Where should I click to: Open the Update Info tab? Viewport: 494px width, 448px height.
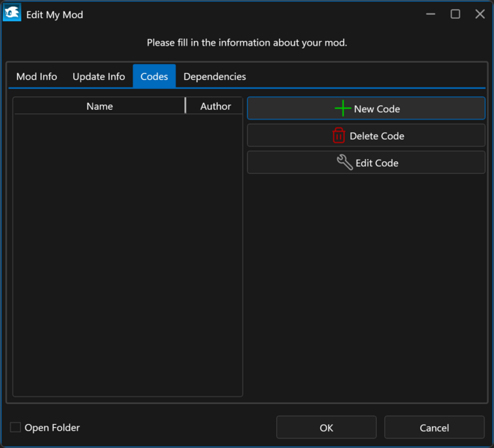(99, 77)
